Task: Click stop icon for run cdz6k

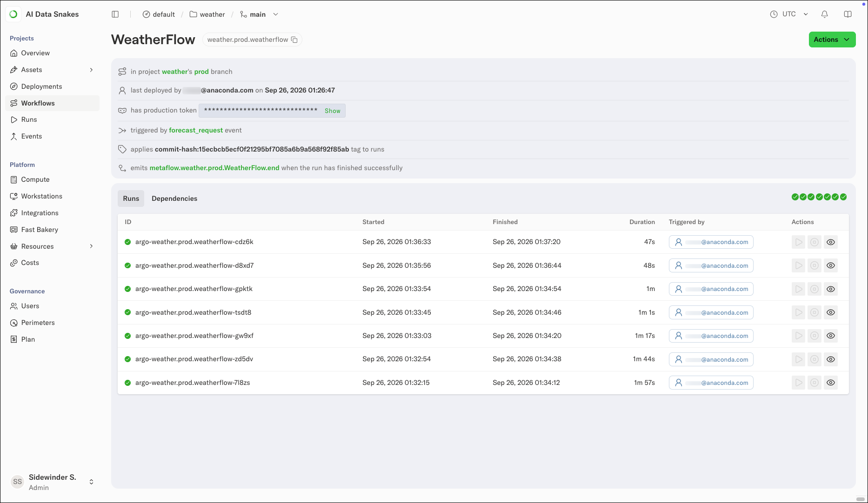Action: click(814, 242)
